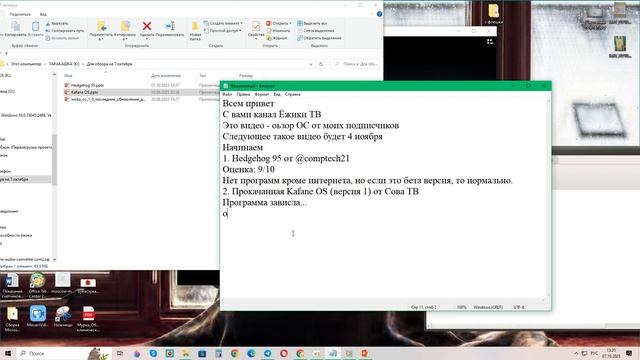Viewport: 640px width, 360px height.
Task: Click Скопировать путь in Explorer ribbon
Action: point(65,31)
